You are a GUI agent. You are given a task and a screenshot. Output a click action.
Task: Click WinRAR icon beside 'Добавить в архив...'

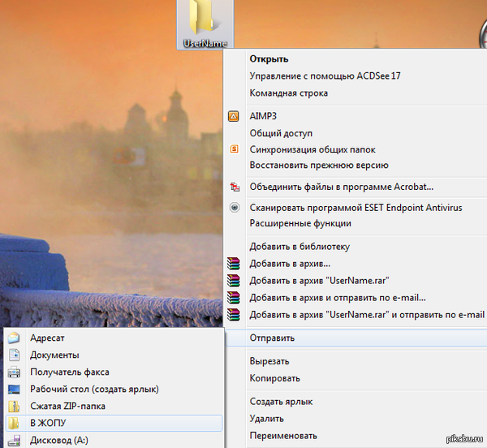coord(234,263)
